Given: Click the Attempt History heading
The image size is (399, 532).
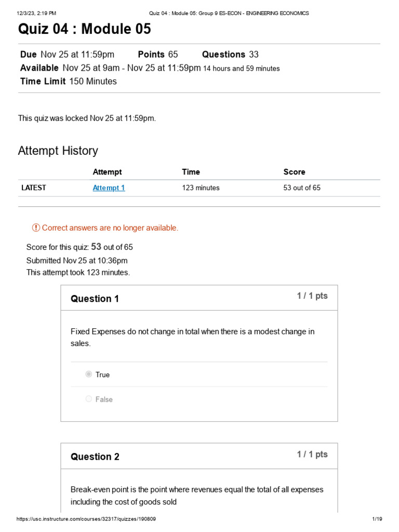Looking at the screenshot, I should click(x=58, y=151).
